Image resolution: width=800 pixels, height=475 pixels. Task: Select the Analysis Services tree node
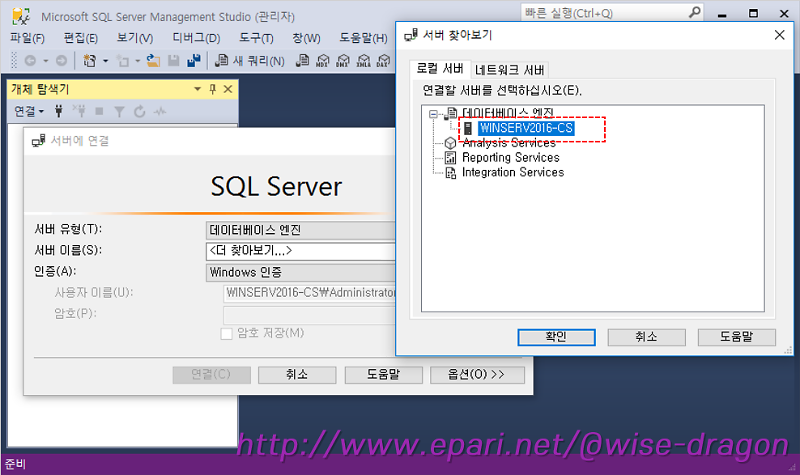click(509, 143)
